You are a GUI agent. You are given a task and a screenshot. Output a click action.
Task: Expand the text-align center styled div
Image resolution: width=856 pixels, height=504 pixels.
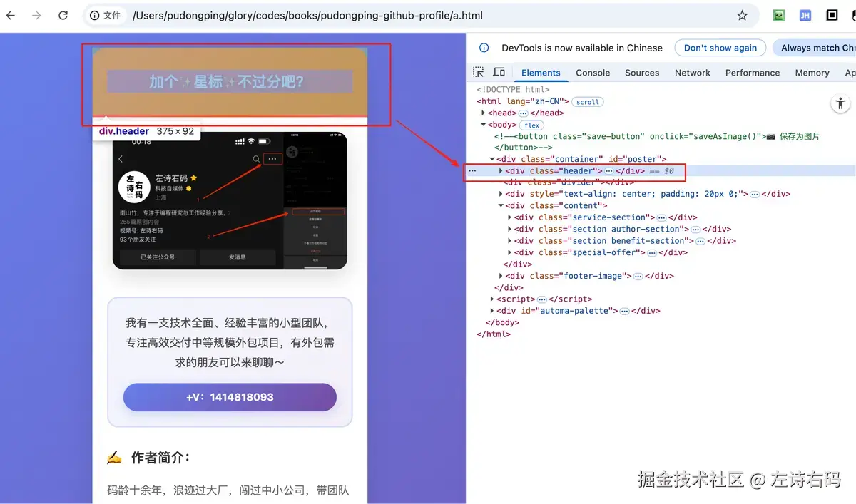[501, 194]
